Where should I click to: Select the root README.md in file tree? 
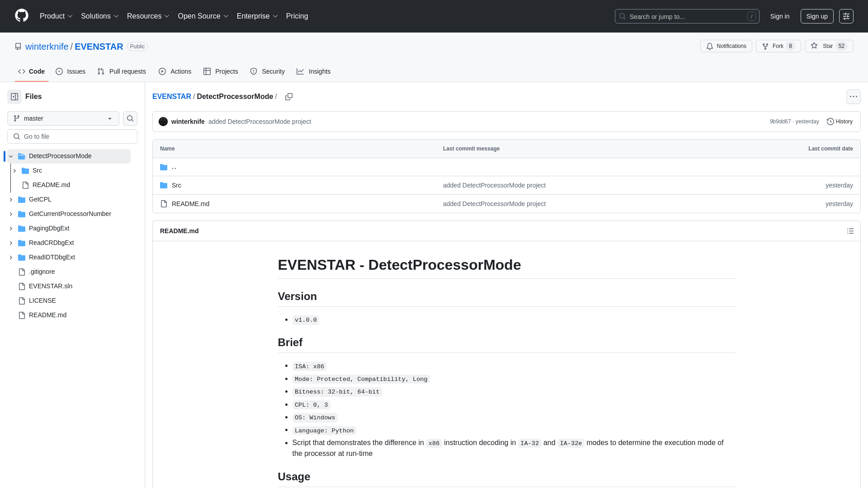point(47,315)
